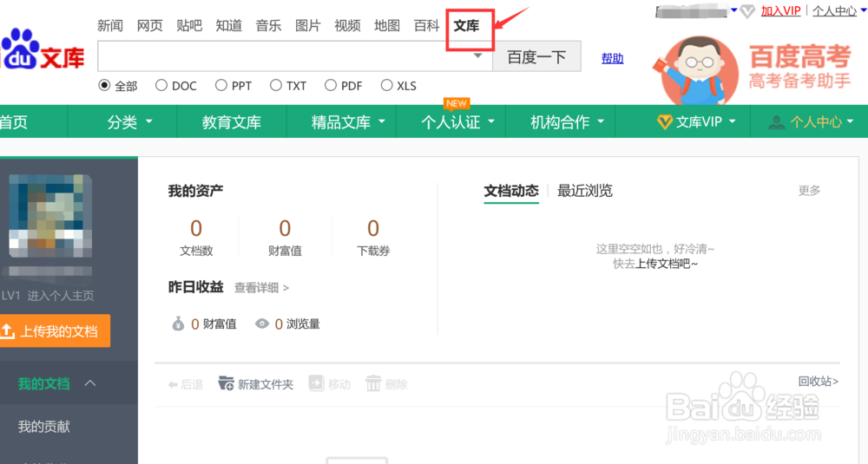Image resolution: width=868 pixels, height=464 pixels.
Task: Open the 文库 top navigation link
Action: pos(466,25)
